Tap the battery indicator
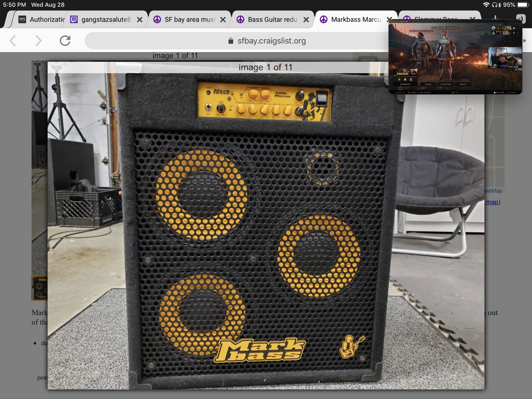Viewport: 532px width, 399px height. pos(523,5)
